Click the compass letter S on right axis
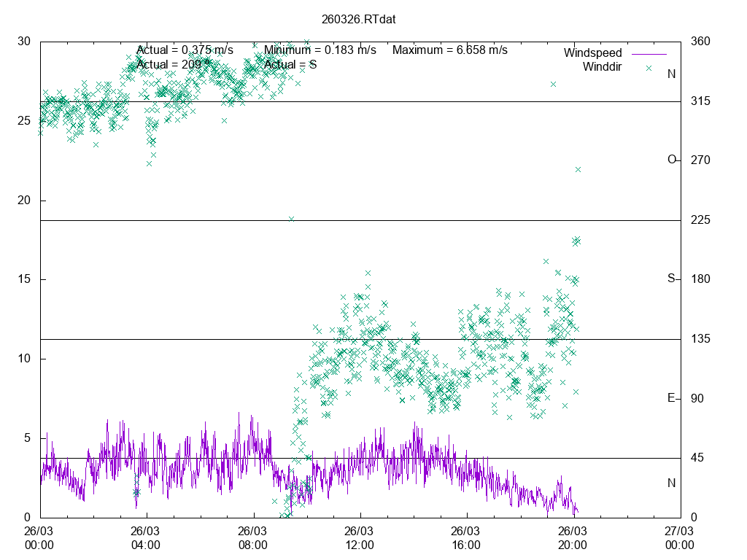747x560 pixels. pos(671,279)
